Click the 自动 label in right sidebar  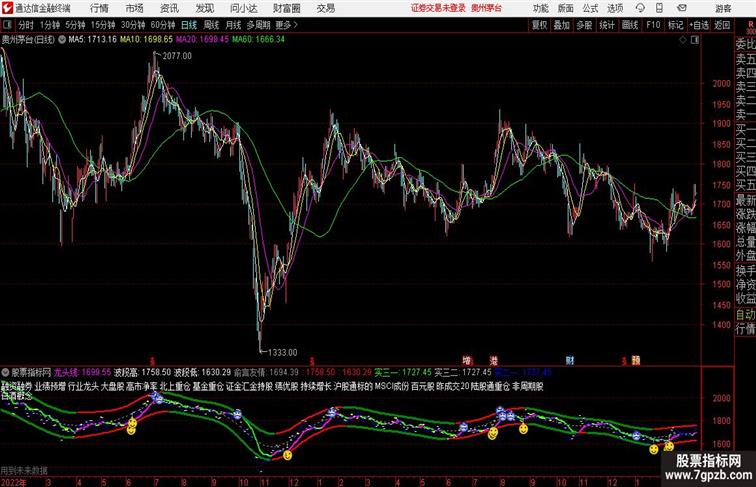745,314
